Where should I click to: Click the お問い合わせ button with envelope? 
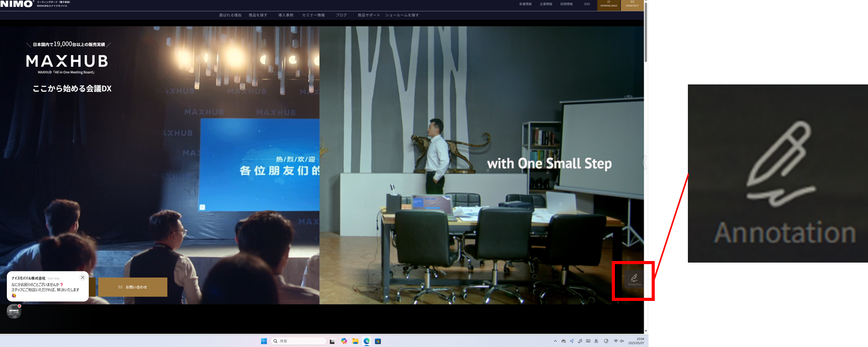pyautogui.click(x=133, y=287)
